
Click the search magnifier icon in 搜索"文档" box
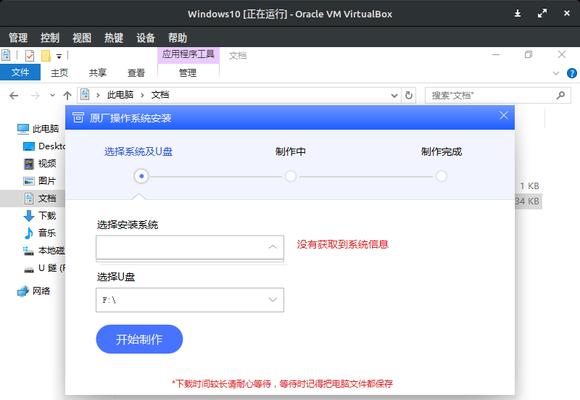tap(561, 95)
